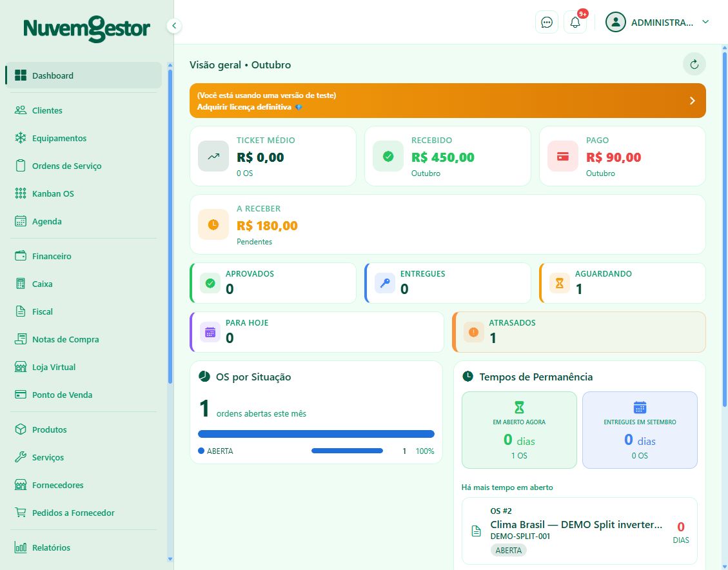Click the Recebido green check icon
This screenshot has width=728, height=570.
coord(388,157)
